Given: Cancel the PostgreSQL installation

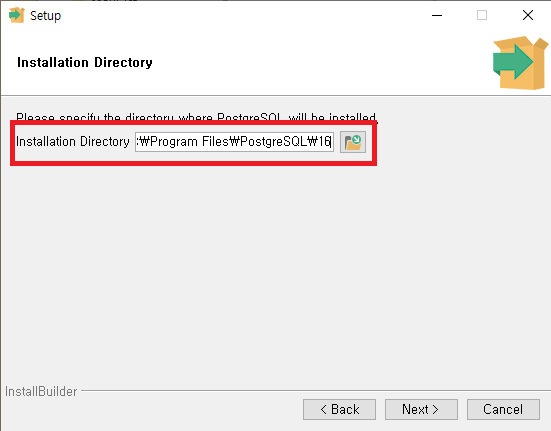Looking at the screenshot, I should tap(503, 409).
